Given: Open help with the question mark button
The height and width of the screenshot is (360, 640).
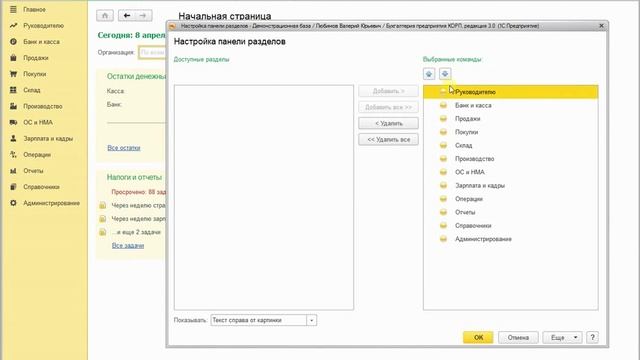Looking at the screenshot, I should point(592,338).
